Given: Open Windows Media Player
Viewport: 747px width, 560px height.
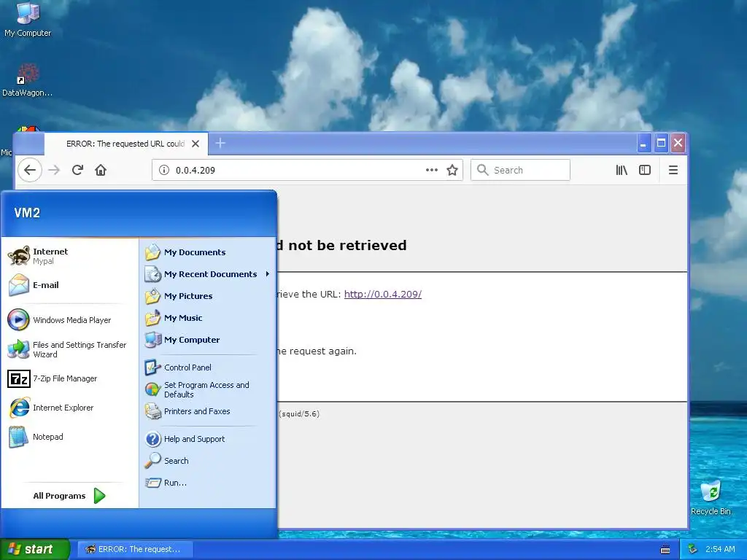Looking at the screenshot, I should 69,320.
